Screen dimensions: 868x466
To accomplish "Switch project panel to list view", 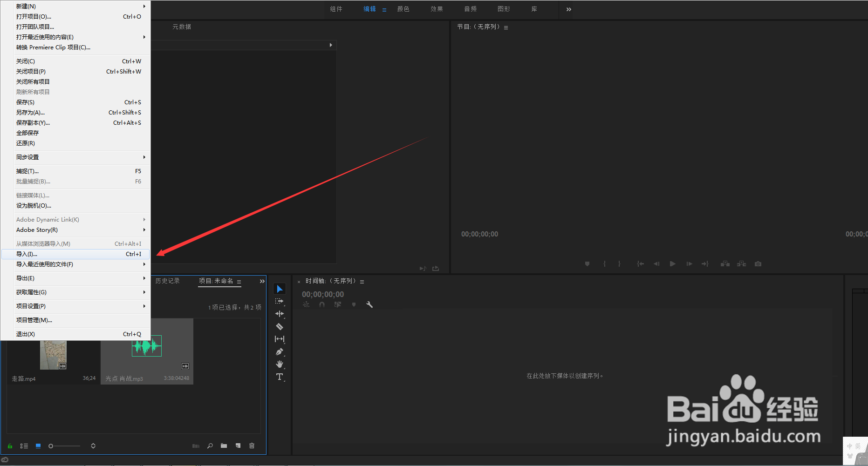I will (x=24, y=446).
